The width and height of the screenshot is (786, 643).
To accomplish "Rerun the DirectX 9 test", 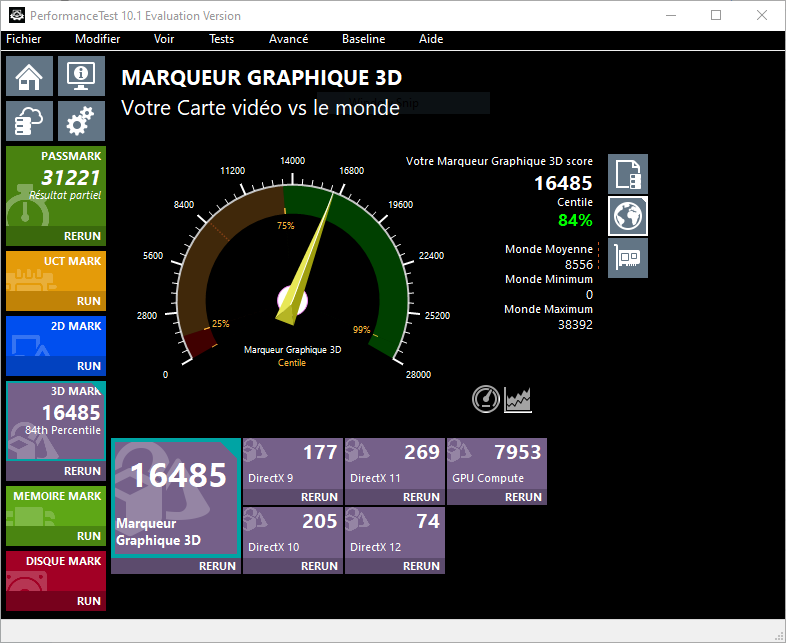I will point(319,497).
